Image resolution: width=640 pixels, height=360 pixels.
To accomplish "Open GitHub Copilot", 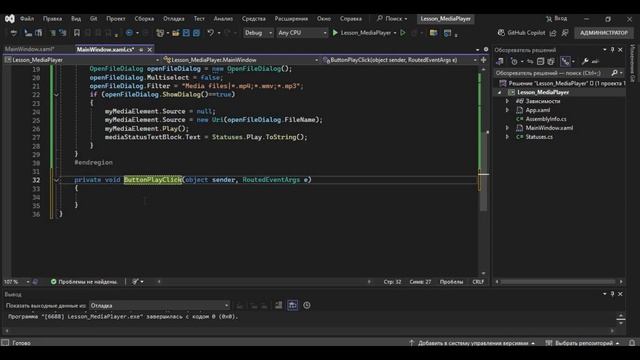I will tap(521, 33).
